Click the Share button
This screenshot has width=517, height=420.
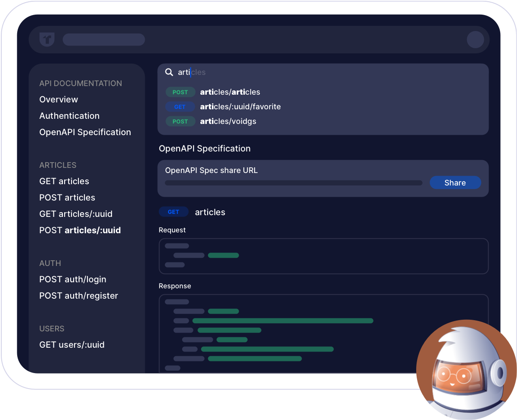(455, 182)
